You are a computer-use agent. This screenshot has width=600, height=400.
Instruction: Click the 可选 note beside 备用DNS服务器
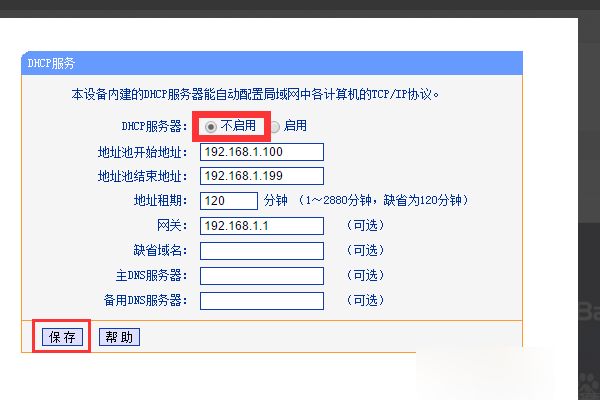point(365,300)
